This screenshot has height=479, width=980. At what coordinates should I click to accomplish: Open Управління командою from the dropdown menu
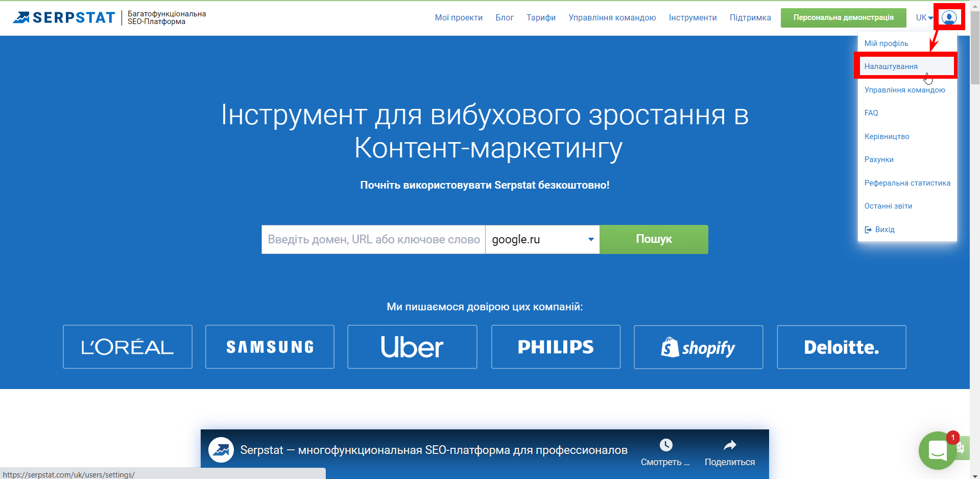(x=904, y=89)
